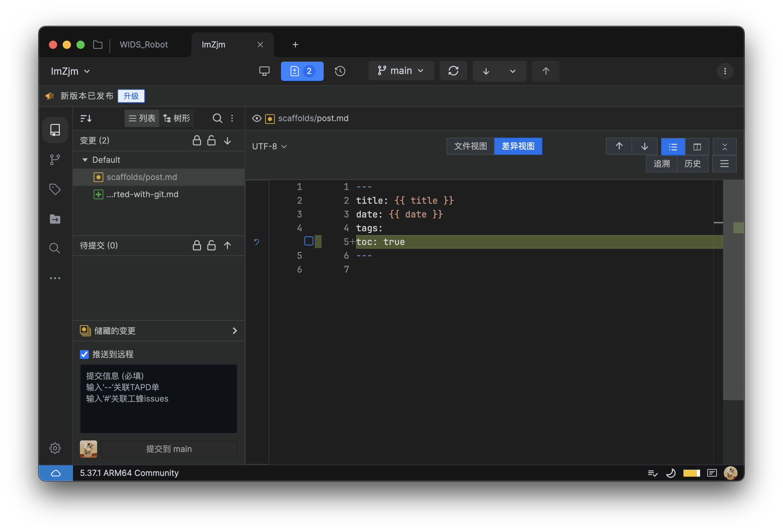
Task: Switch to 文件视图 tab
Action: [x=470, y=146]
